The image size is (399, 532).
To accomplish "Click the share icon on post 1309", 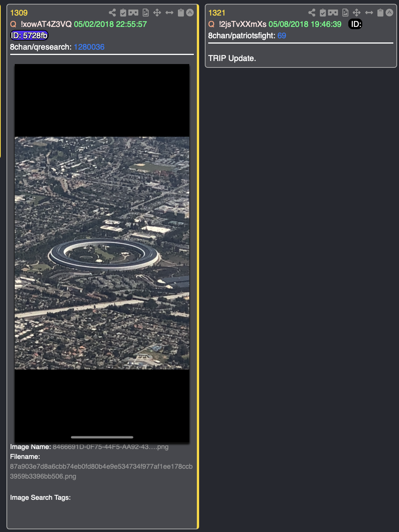I will click(x=112, y=13).
